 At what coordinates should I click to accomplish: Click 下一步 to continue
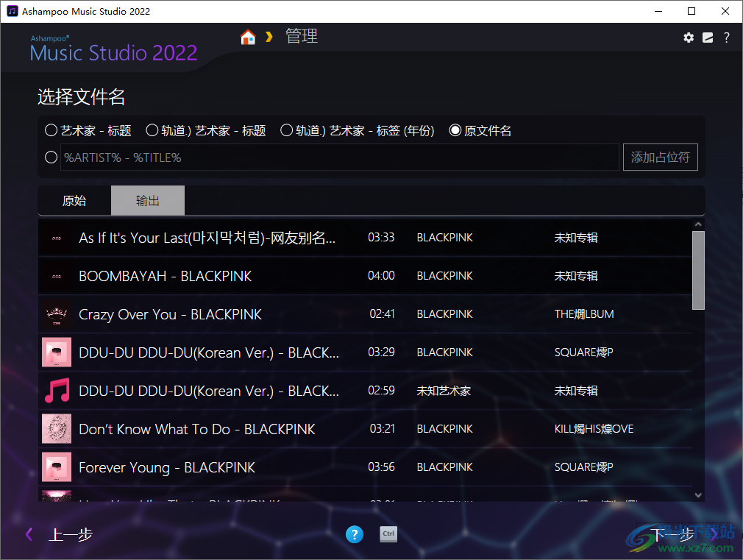(x=672, y=534)
